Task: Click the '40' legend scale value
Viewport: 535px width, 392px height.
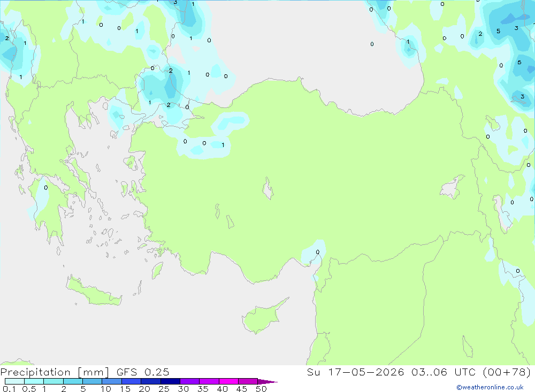Action: click(x=222, y=389)
